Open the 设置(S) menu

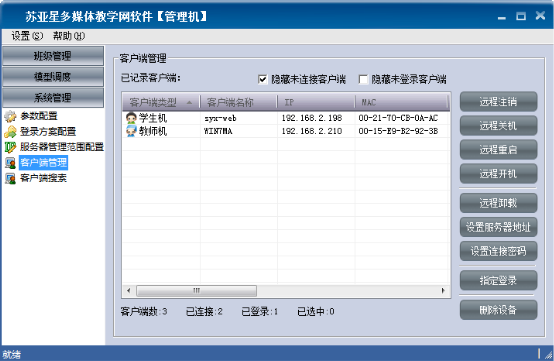point(27,36)
